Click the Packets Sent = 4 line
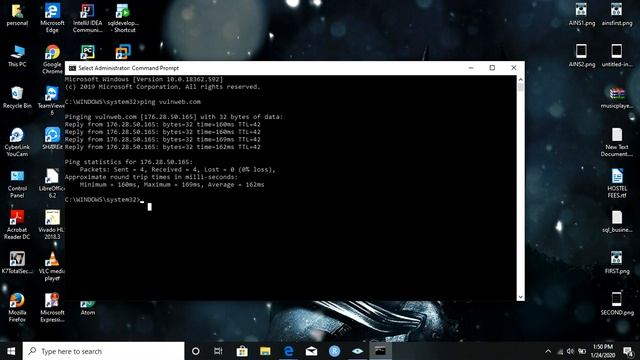Viewport: 640px width, 360px height. pos(178,169)
